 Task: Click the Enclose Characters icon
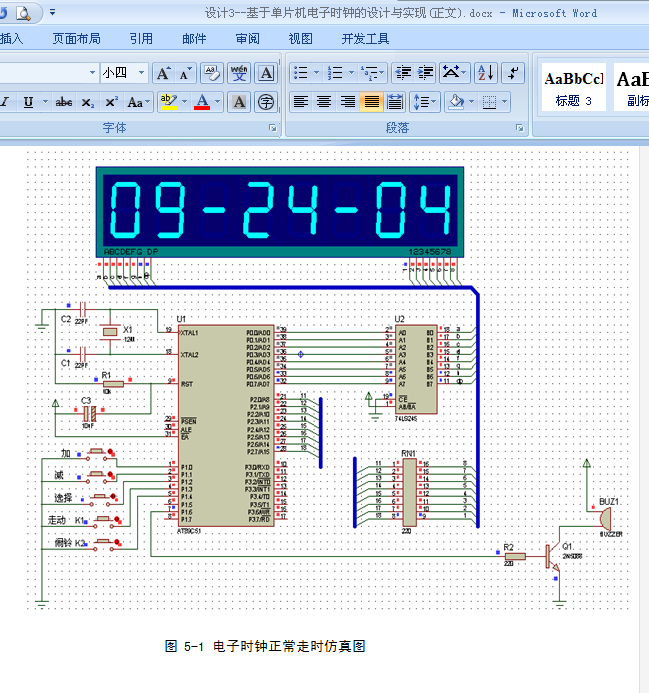pos(266,103)
